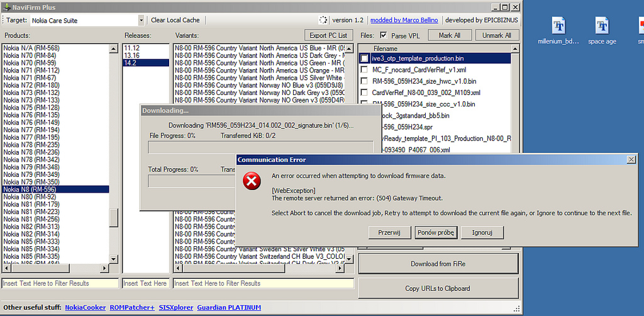Click the Przerwij (Abort) button

pos(389,232)
